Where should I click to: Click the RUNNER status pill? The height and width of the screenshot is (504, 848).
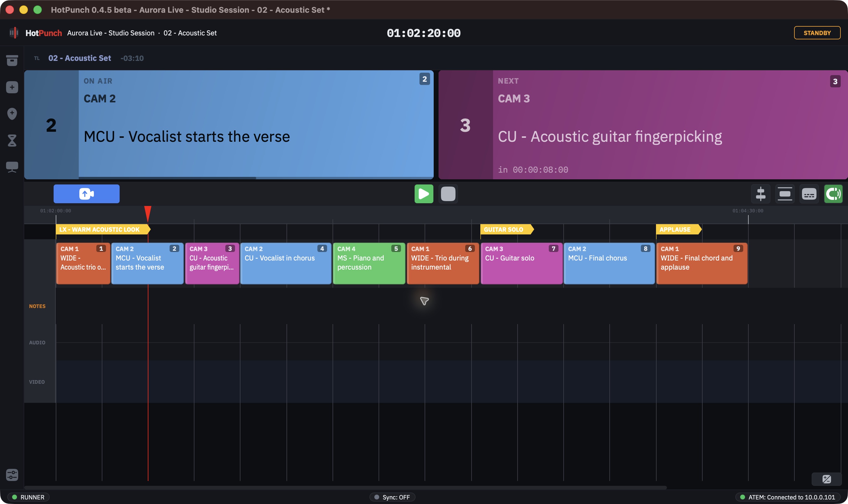coord(28,497)
